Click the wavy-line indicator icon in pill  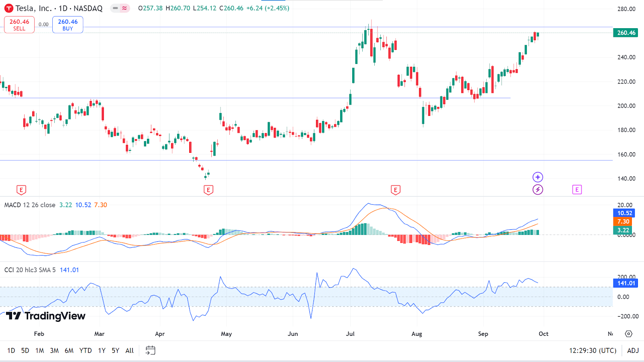coord(124,8)
